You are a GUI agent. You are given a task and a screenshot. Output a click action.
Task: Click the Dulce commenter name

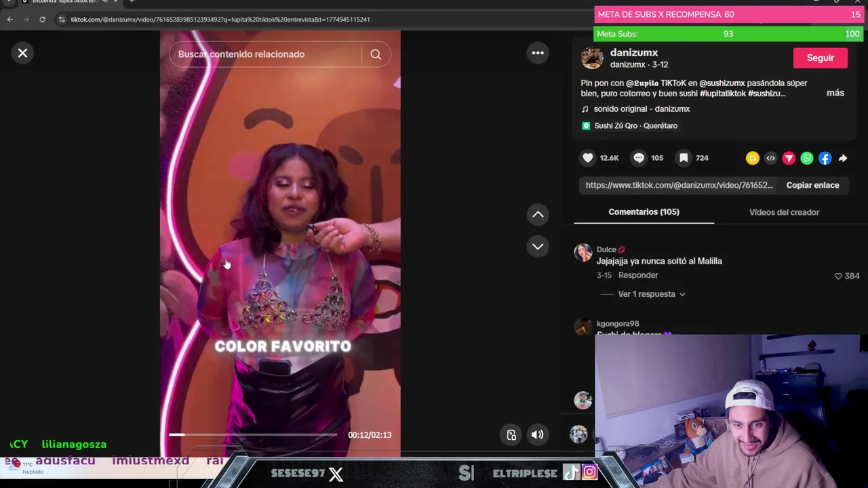(x=606, y=249)
